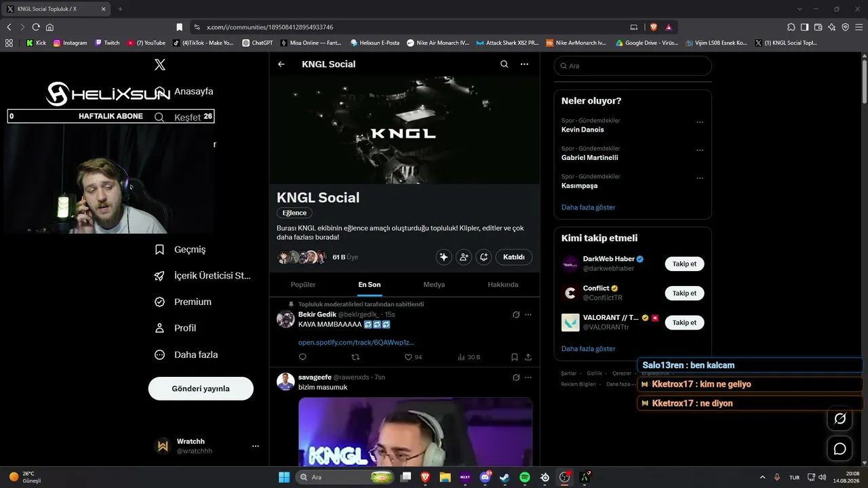
Task: Reply to Bekir Gedik's post
Action: click(x=302, y=357)
